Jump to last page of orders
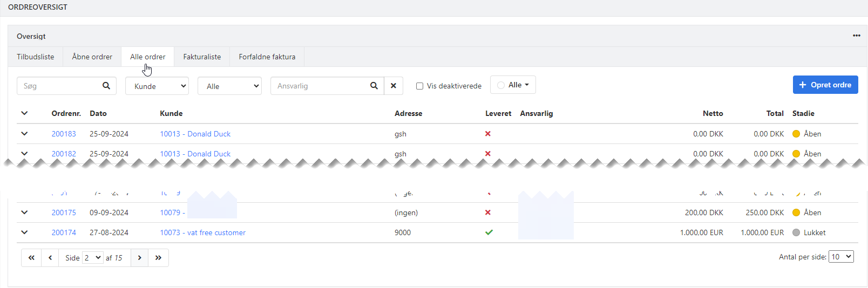868x288 pixels. 158,258
